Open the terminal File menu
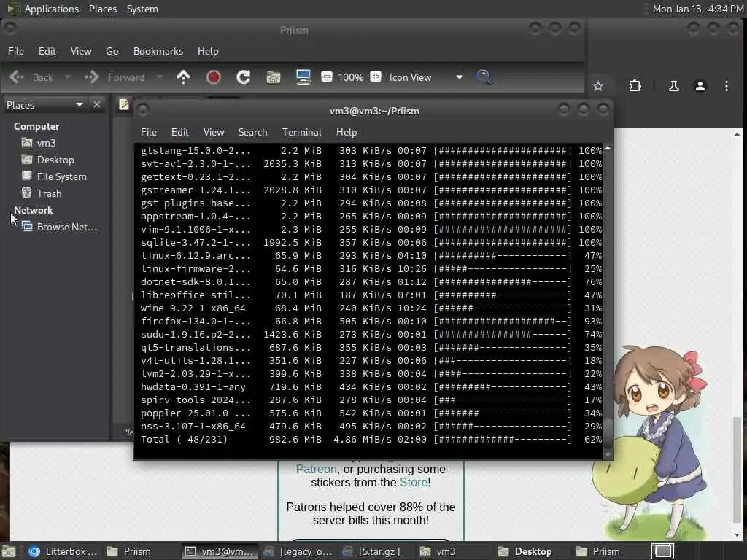Image resolution: width=747 pixels, height=560 pixels. tap(149, 132)
